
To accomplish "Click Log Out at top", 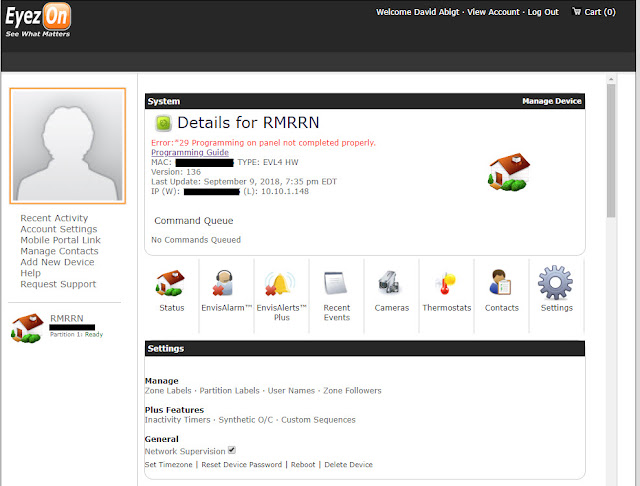I will click(543, 12).
